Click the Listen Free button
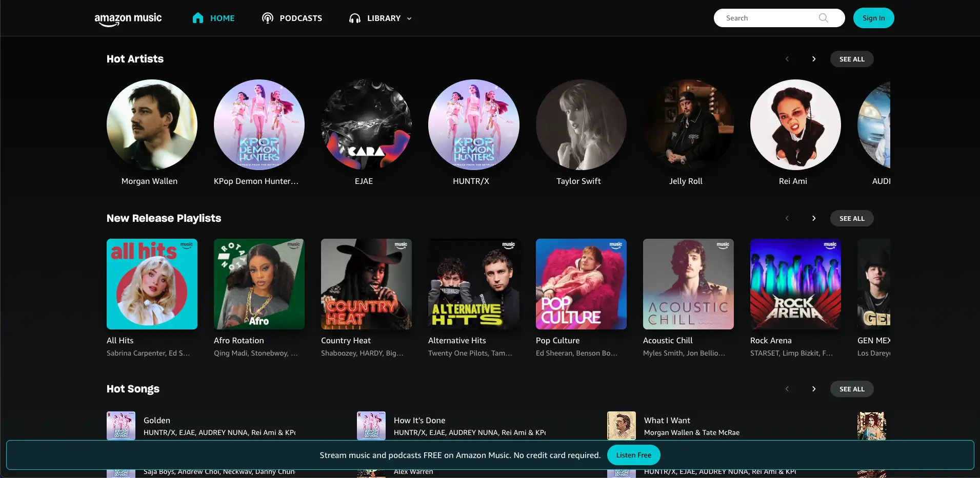 (633, 455)
